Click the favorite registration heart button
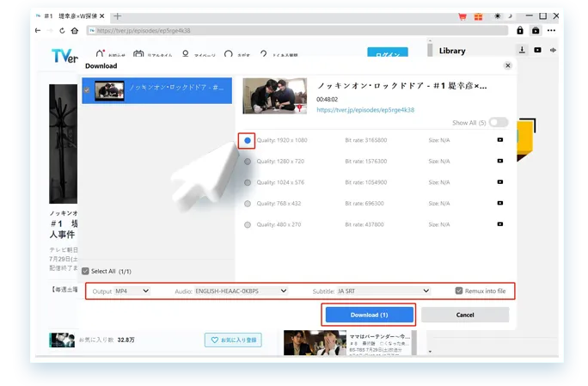 point(233,340)
